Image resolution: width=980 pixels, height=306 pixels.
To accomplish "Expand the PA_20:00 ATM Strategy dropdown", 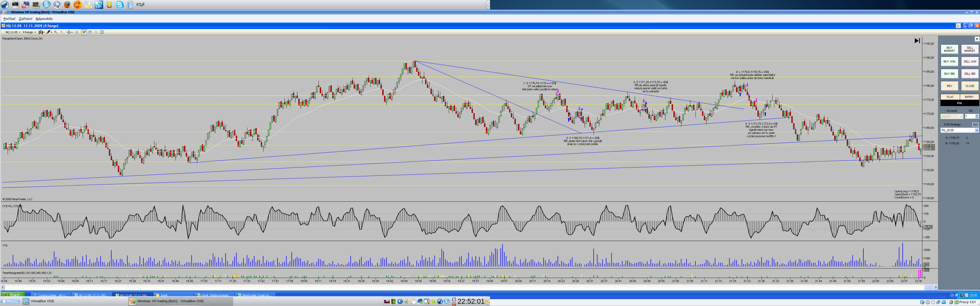I will [976, 130].
